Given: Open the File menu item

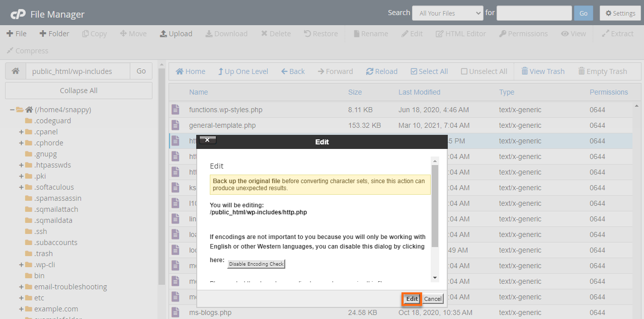Looking at the screenshot, I should 17,33.
